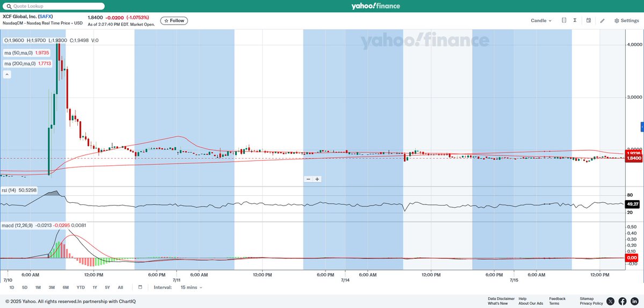The width and height of the screenshot is (644, 308).
Task: Zoom out with the minus chart button
Action: point(309,179)
